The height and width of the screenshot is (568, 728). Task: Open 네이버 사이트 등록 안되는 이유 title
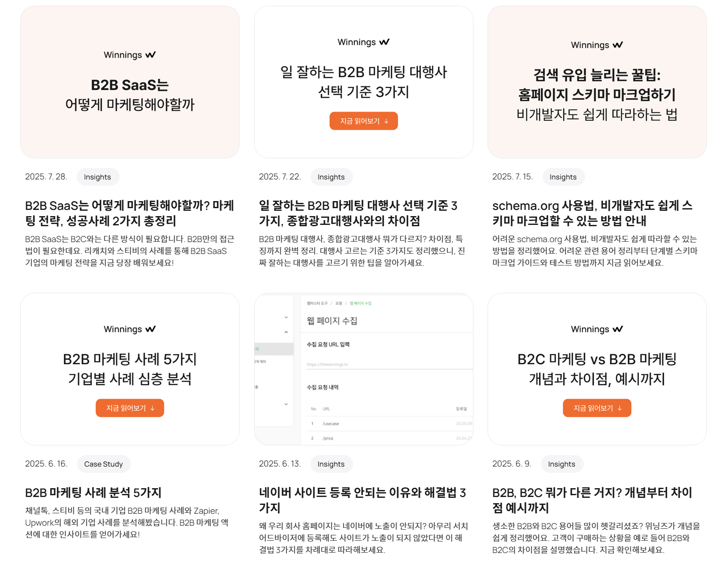point(363,500)
